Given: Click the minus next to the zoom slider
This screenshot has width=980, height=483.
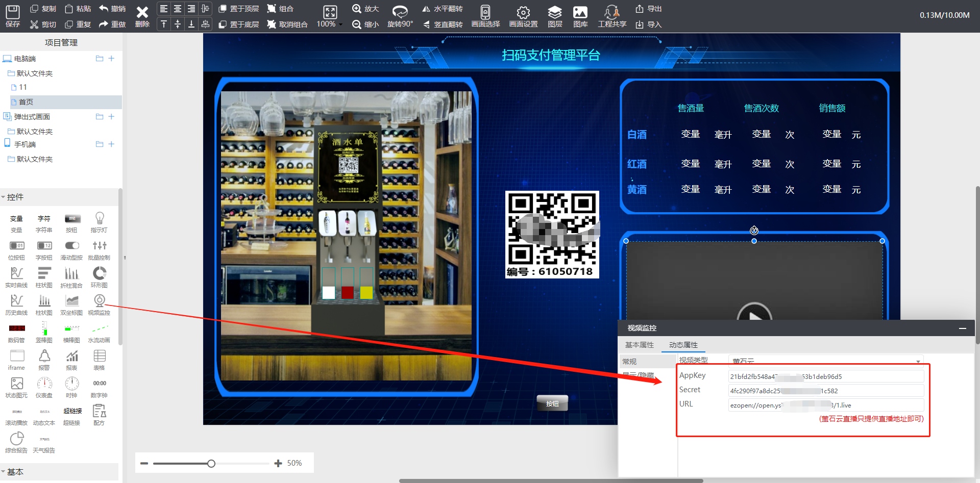Looking at the screenshot, I should (x=144, y=463).
